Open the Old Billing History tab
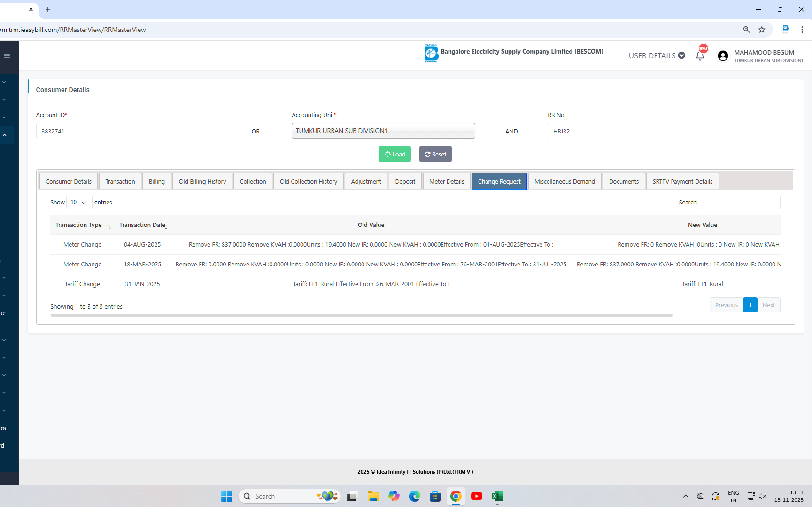 tap(202, 182)
